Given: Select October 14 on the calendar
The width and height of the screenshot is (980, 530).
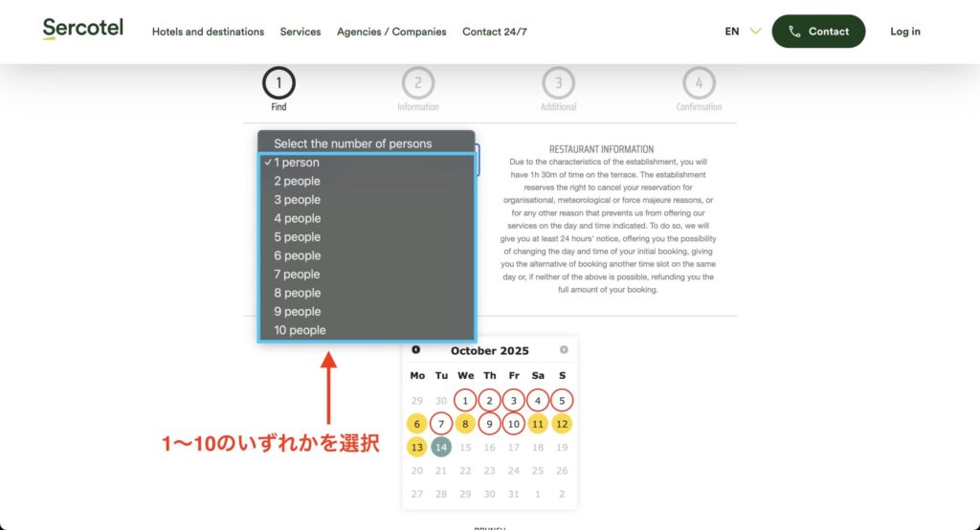Looking at the screenshot, I should [441, 447].
